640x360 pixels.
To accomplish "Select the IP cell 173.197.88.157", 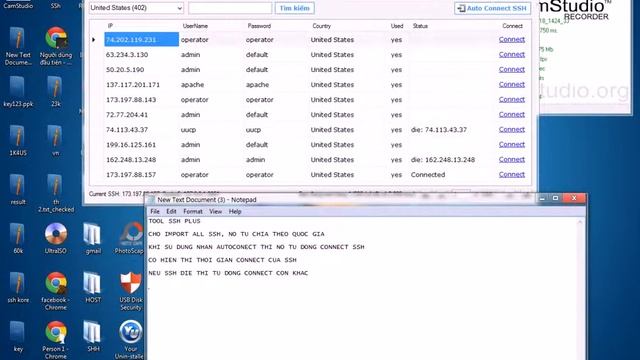I will tap(141, 175).
